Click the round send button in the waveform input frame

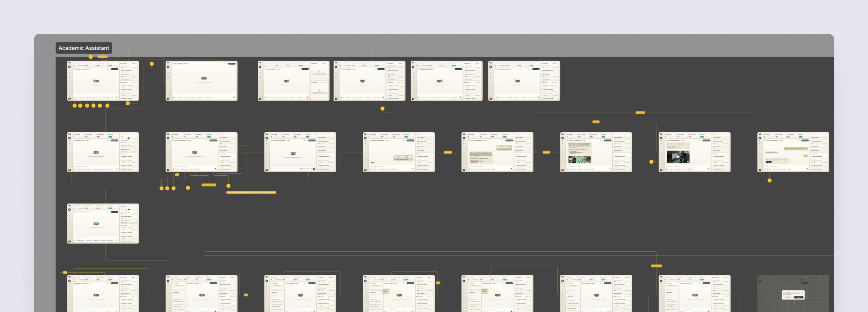[314, 169]
